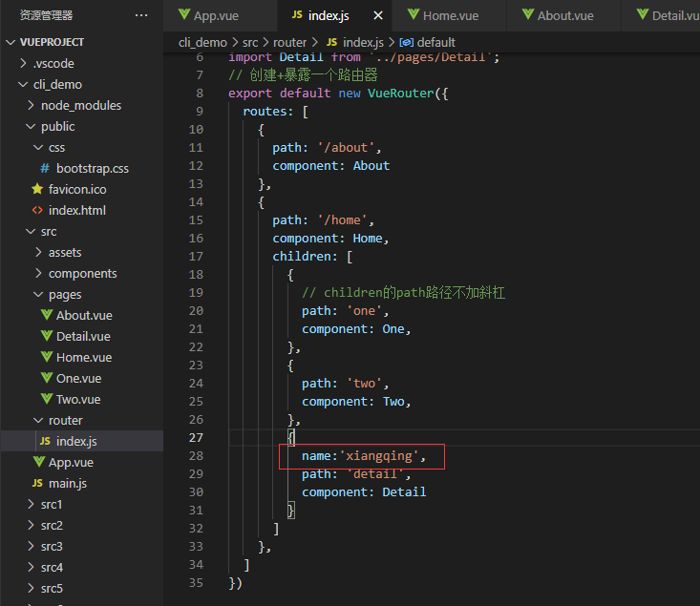This screenshot has height=606, width=700.
Task: Collapse the css folder
Action: coord(38,147)
